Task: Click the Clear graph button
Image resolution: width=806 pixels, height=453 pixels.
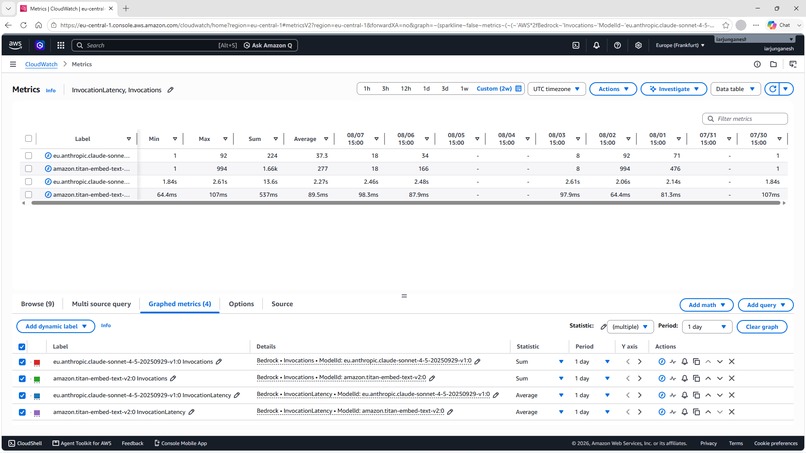Action: (762, 327)
